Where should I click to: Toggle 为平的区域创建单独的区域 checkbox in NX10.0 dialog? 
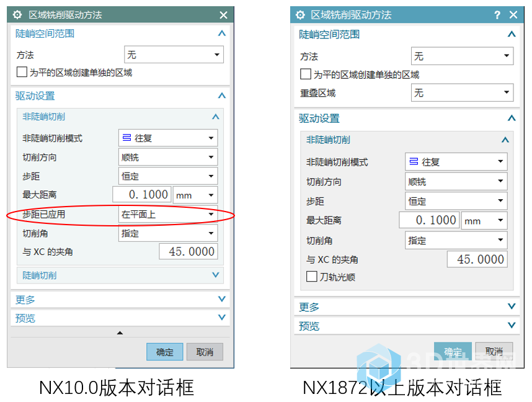(22, 72)
